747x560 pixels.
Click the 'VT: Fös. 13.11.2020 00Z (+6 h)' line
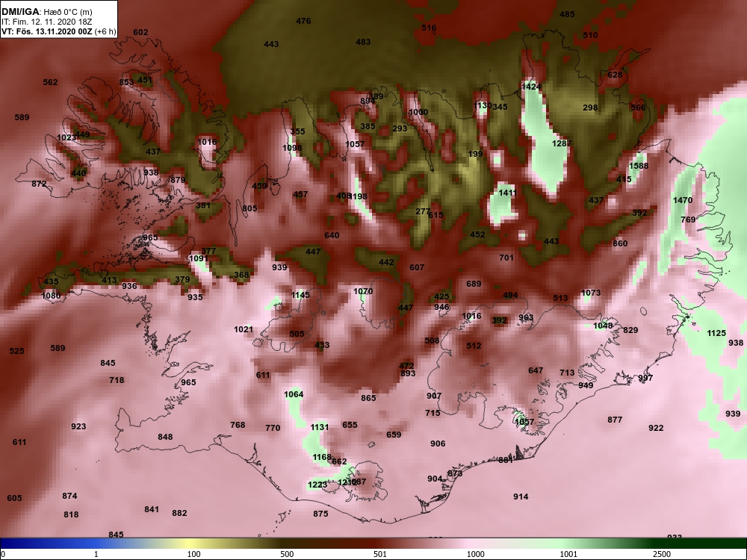coord(58,32)
